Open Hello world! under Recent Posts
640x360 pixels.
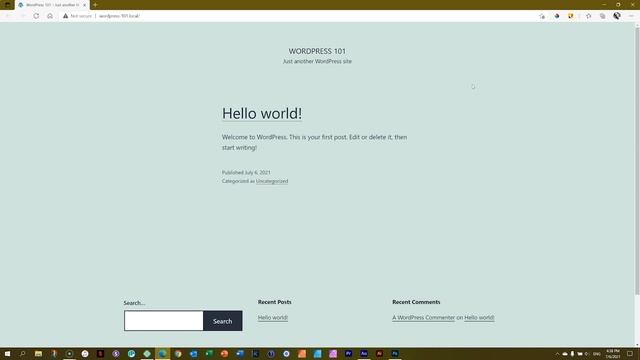point(273,318)
